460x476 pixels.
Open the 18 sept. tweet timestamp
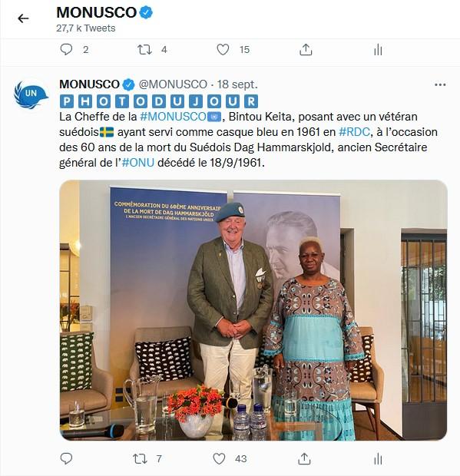coord(237,84)
